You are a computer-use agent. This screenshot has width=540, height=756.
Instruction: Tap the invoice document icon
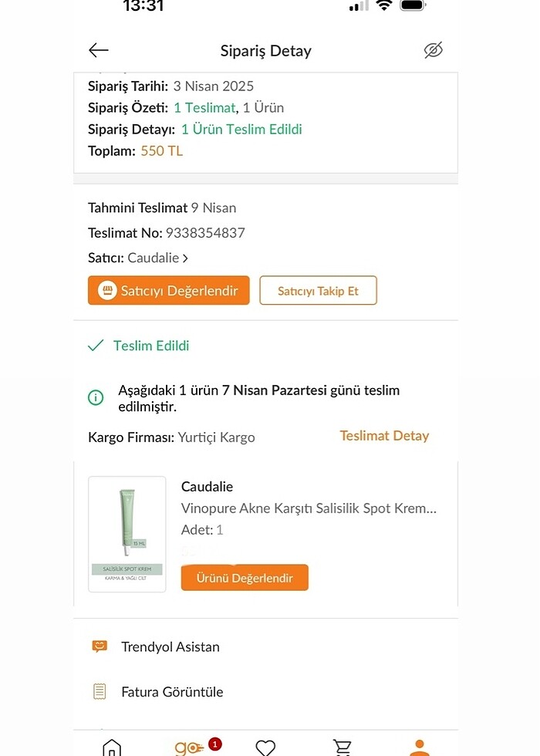[x=100, y=691]
